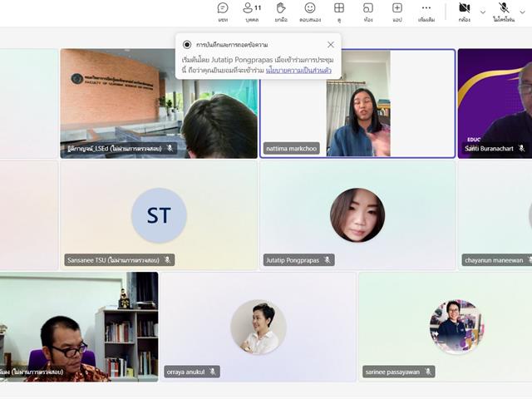Dismiss the recording notification popup

(x=331, y=45)
